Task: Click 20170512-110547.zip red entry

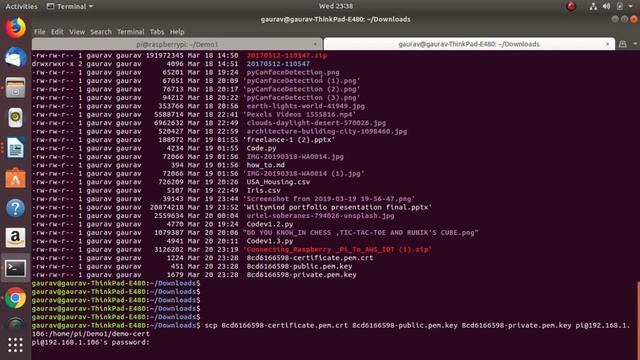Action: click(287, 56)
